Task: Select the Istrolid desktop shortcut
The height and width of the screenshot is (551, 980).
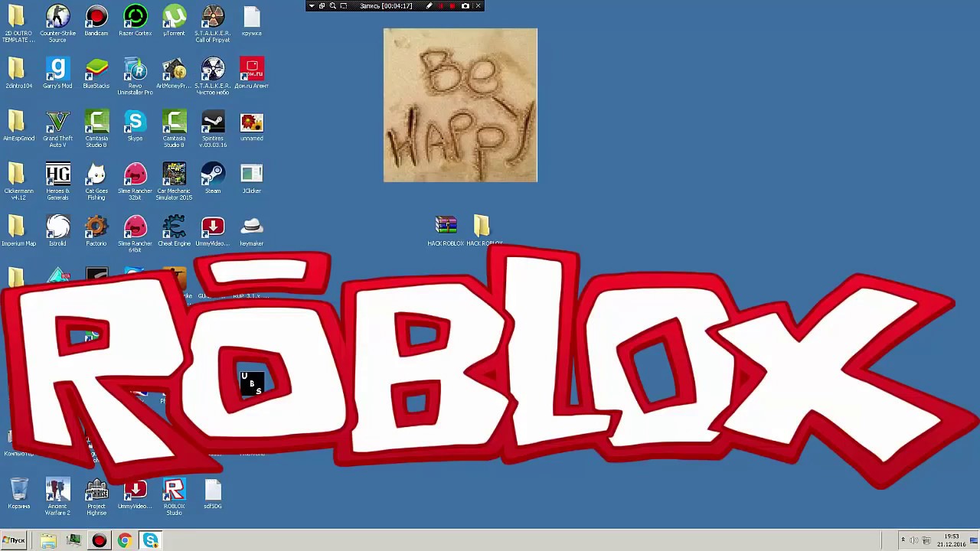Action: point(57,230)
